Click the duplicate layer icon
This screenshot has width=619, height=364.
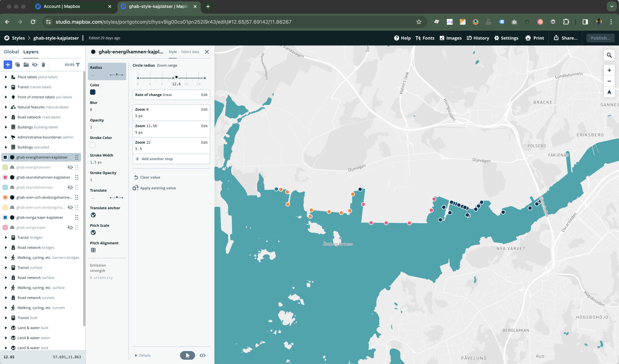pyautogui.click(x=18, y=65)
